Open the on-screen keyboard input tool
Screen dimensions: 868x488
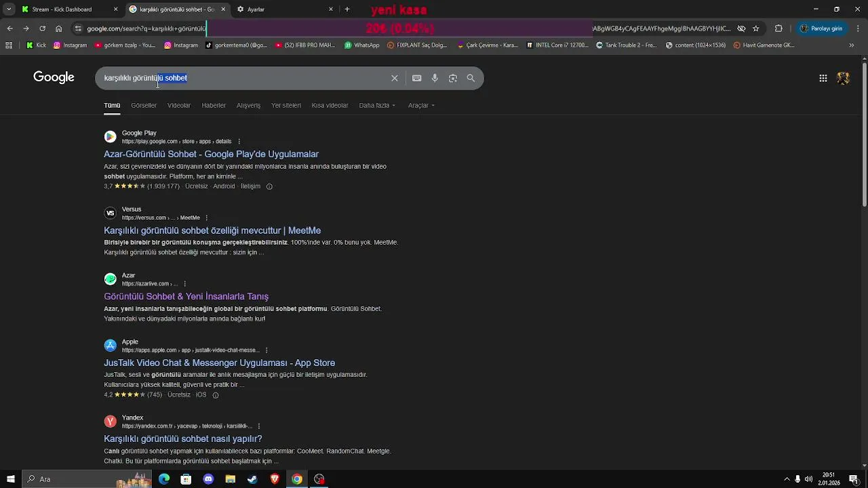(x=417, y=78)
